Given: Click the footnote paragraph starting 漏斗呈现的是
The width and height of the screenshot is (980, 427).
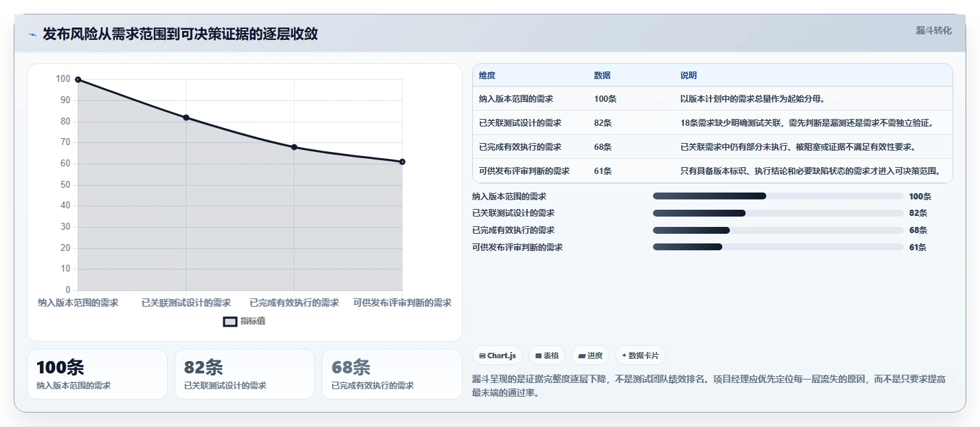Looking at the screenshot, I should click(709, 386).
